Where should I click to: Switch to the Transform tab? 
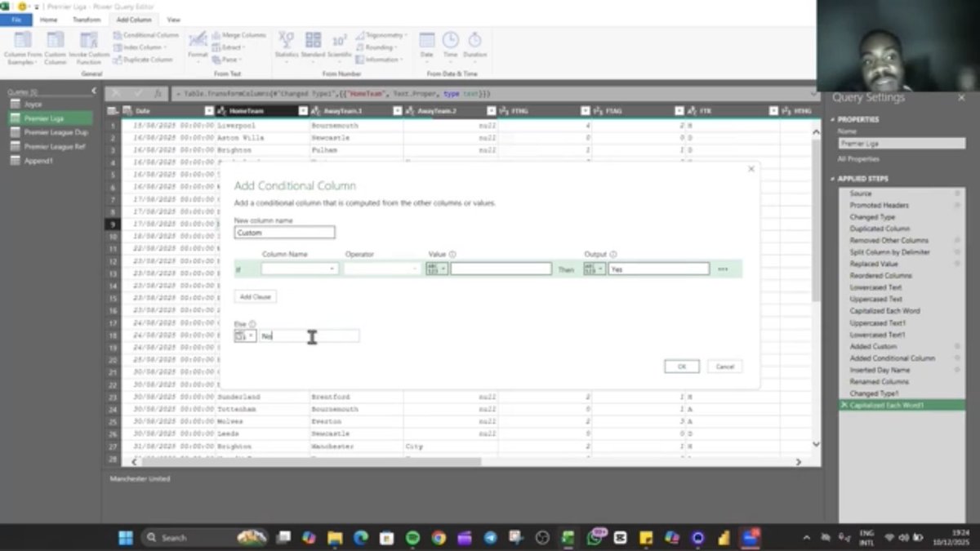87,20
